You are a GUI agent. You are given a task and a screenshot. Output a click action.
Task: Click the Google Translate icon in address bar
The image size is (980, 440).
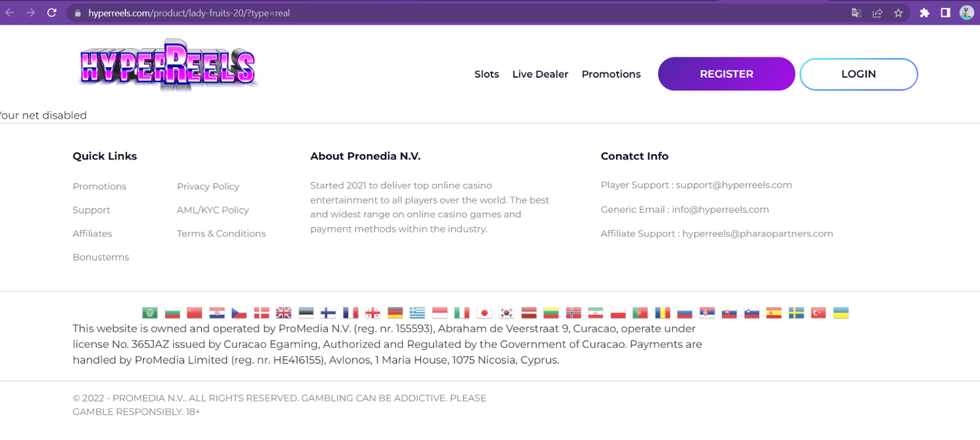tap(856, 13)
